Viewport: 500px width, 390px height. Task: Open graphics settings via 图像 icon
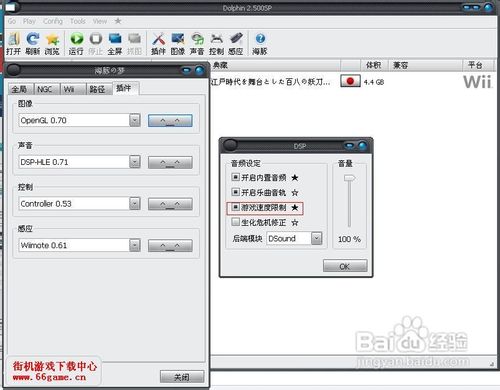178,39
